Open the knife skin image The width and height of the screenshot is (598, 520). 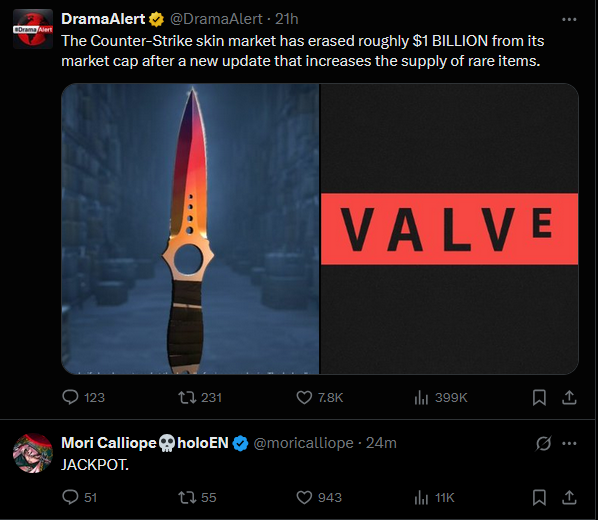pos(190,229)
